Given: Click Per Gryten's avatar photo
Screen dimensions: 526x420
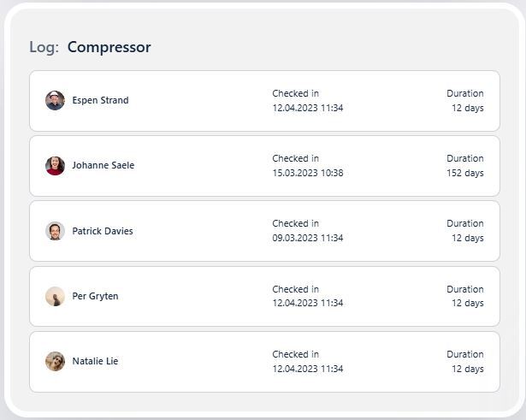Looking at the screenshot, I should [55, 296].
